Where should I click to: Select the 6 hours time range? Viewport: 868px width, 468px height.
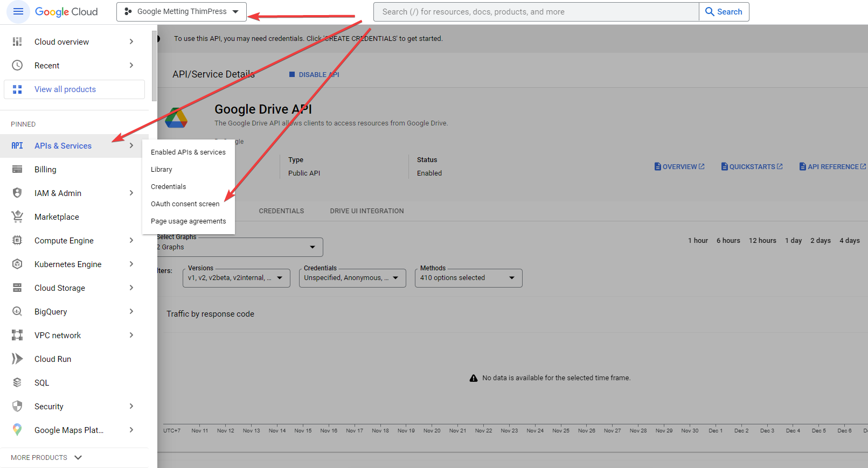[728, 241]
